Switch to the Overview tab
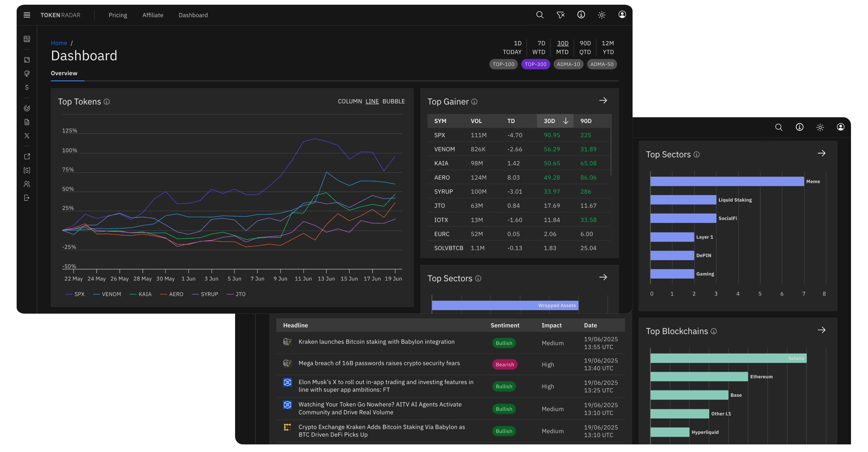 [x=64, y=73]
